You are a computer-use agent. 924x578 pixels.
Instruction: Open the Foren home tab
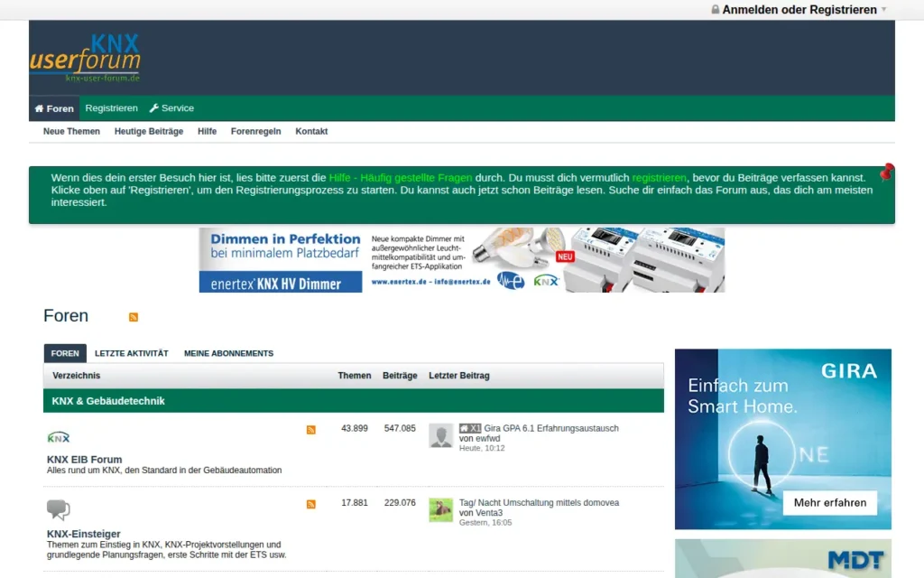(x=54, y=108)
